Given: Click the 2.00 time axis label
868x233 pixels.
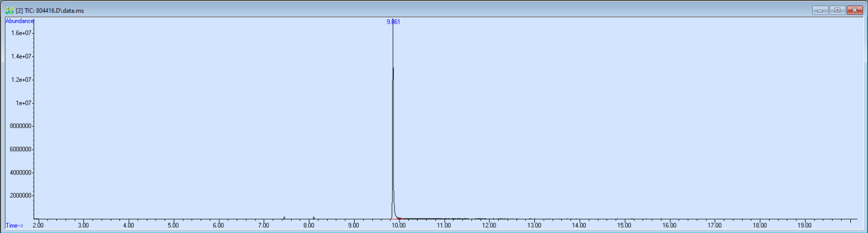Looking at the screenshot, I should (x=38, y=225).
